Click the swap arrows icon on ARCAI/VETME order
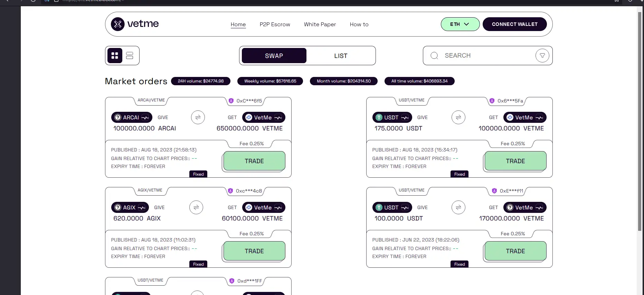Screen dimensions: 644x295 pyautogui.click(x=198, y=117)
